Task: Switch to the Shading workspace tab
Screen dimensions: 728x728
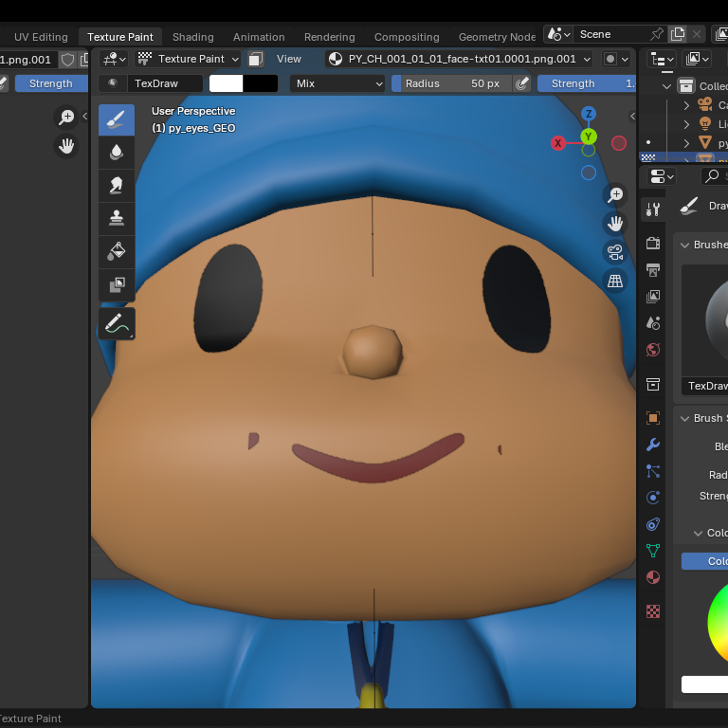Action: pos(193,37)
